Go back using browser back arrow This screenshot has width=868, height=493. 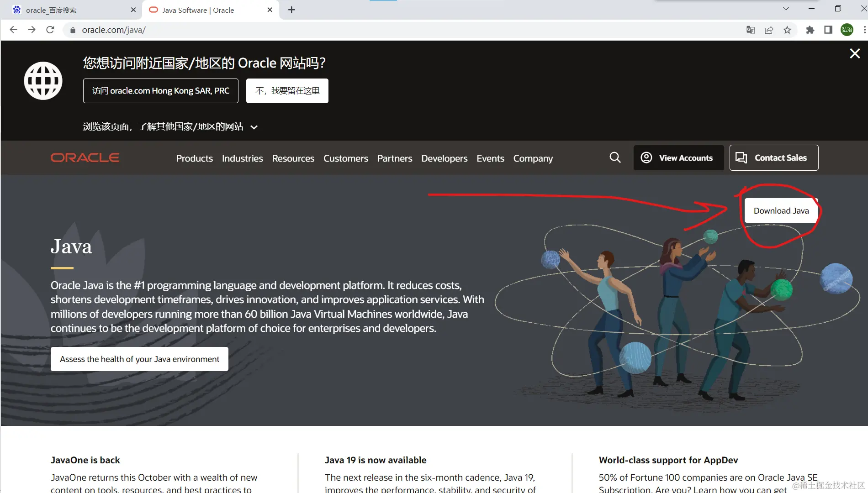tap(13, 30)
